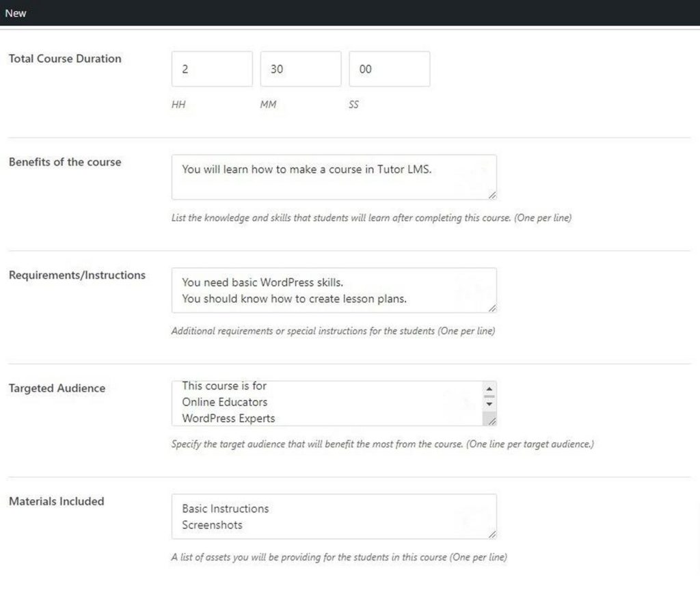The height and width of the screenshot is (590, 700).
Task: Click the Targeted Audience scrollbar track
Action: coord(488,397)
